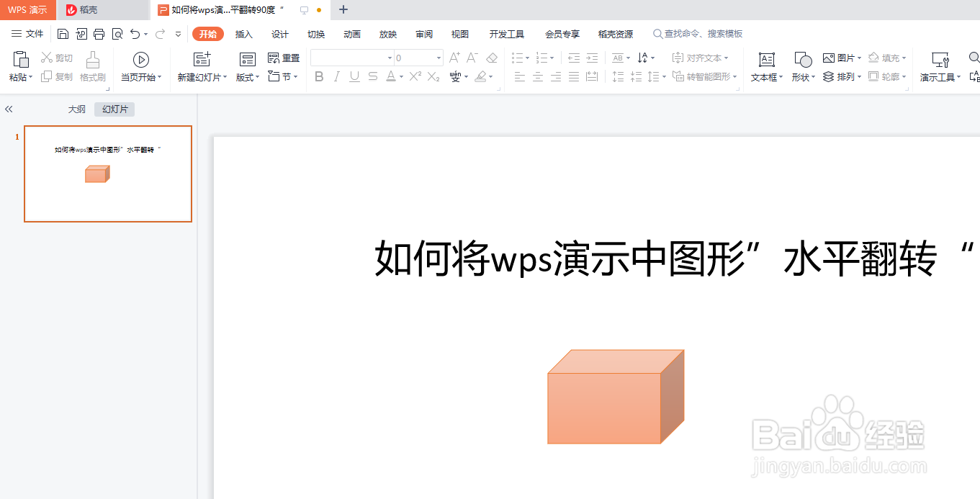Image resolution: width=980 pixels, height=499 pixels.
Task: Toggle justify text alignment
Action: click(574, 76)
